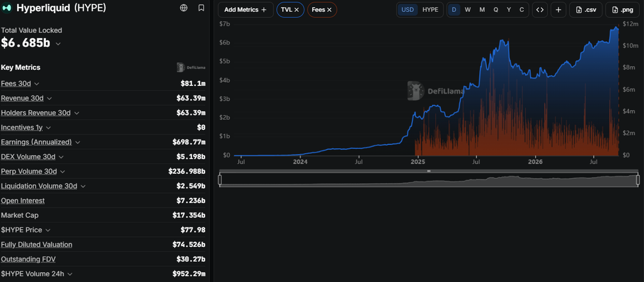Expand Total Value Locked chevron
The width and height of the screenshot is (644, 282).
58,43
